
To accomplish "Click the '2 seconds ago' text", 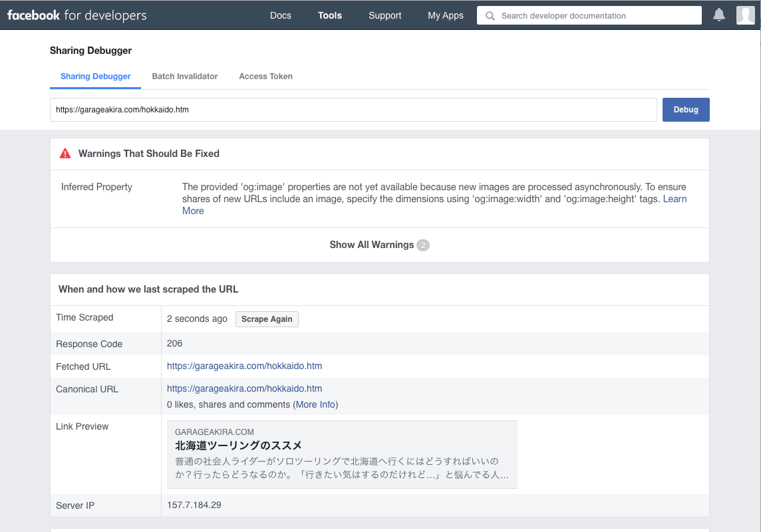I will click(197, 319).
